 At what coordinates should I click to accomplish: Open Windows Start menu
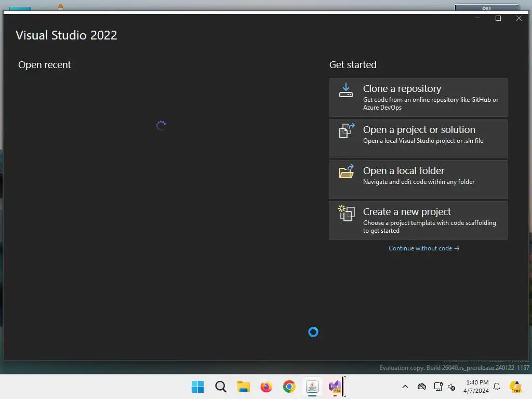pos(197,387)
